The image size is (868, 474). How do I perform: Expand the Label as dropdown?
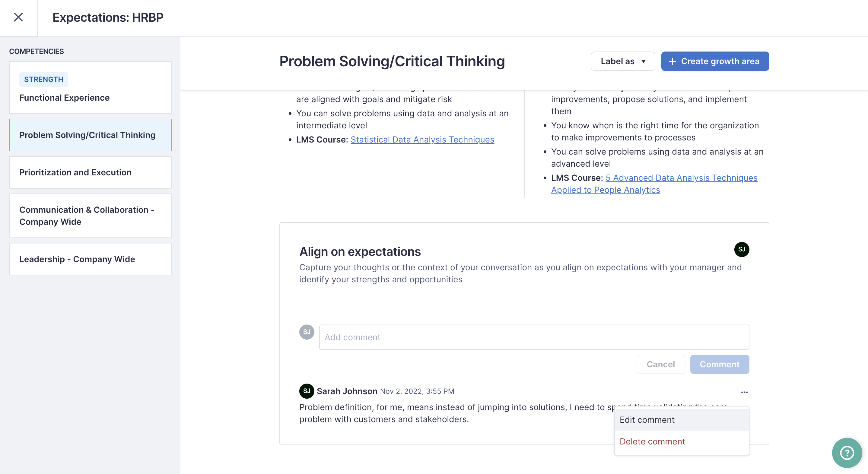tap(623, 61)
